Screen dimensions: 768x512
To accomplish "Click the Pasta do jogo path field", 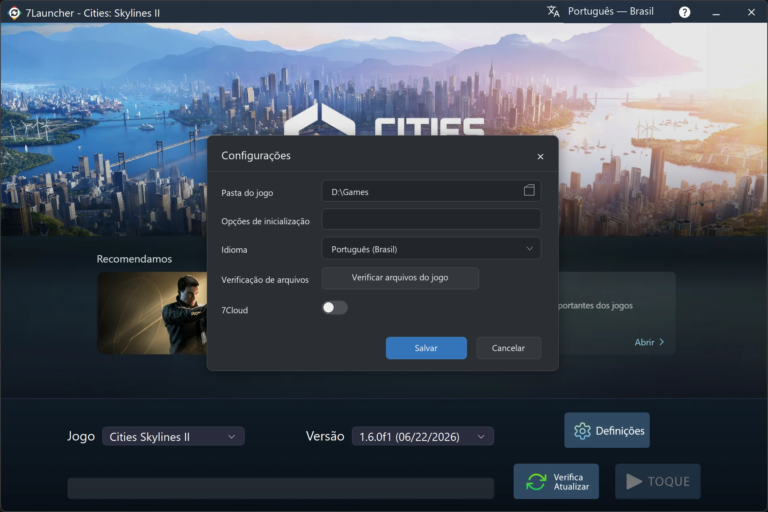I will coord(431,191).
